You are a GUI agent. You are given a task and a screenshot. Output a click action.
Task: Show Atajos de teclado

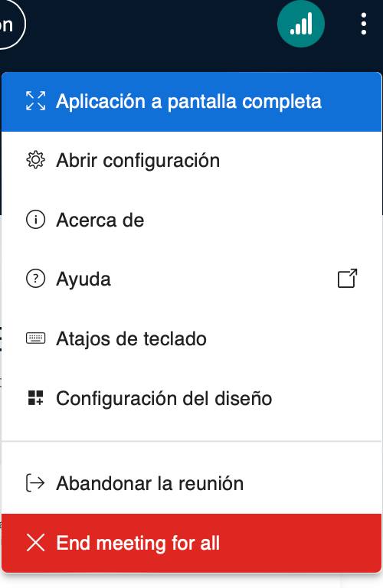pyautogui.click(x=191, y=338)
